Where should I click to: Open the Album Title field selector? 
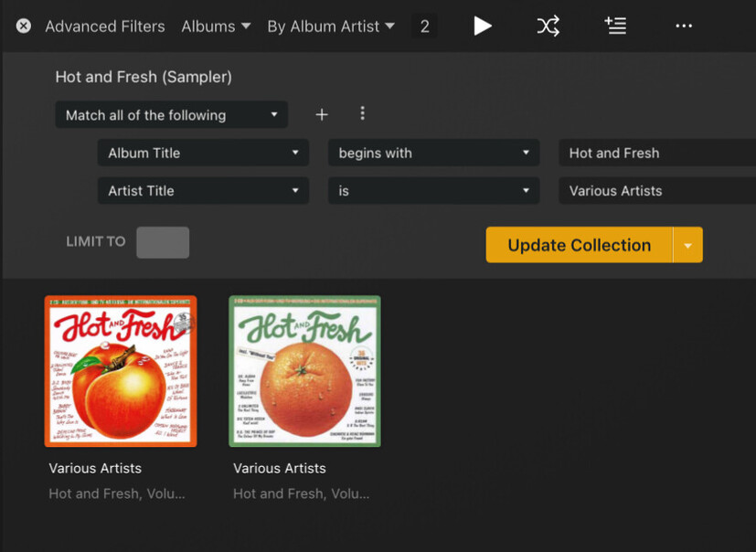pyautogui.click(x=203, y=153)
